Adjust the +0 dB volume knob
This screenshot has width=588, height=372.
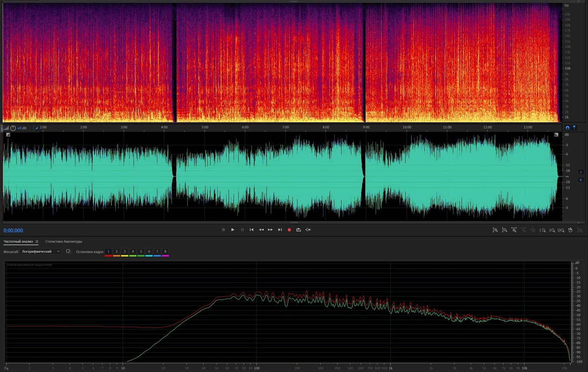tap(13, 128)
